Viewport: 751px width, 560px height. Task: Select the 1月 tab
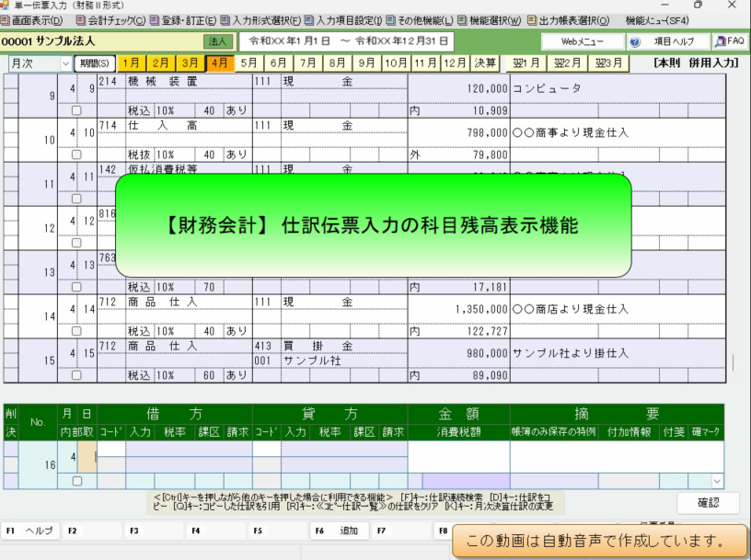click(131, 63)
